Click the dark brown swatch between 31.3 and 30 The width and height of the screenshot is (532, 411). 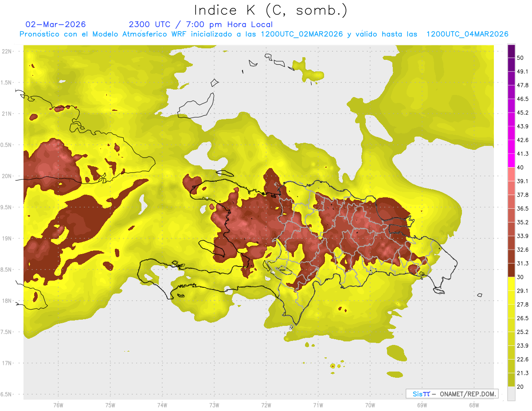pos(511,270)
